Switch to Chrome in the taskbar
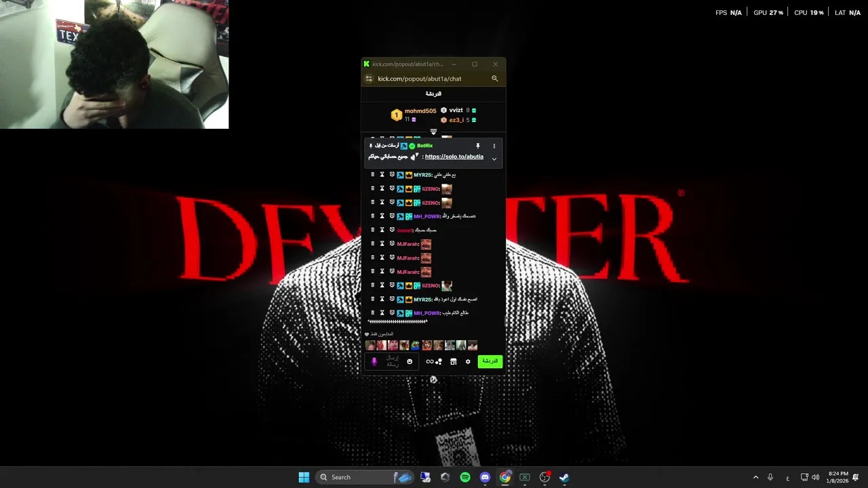This screenshot has height=488, width=868. click(x=505, y=477)
